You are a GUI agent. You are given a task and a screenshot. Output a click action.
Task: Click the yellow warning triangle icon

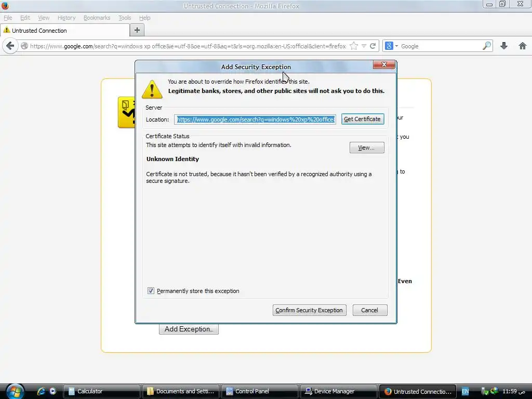pyautogui.click(x=152, y=89)
